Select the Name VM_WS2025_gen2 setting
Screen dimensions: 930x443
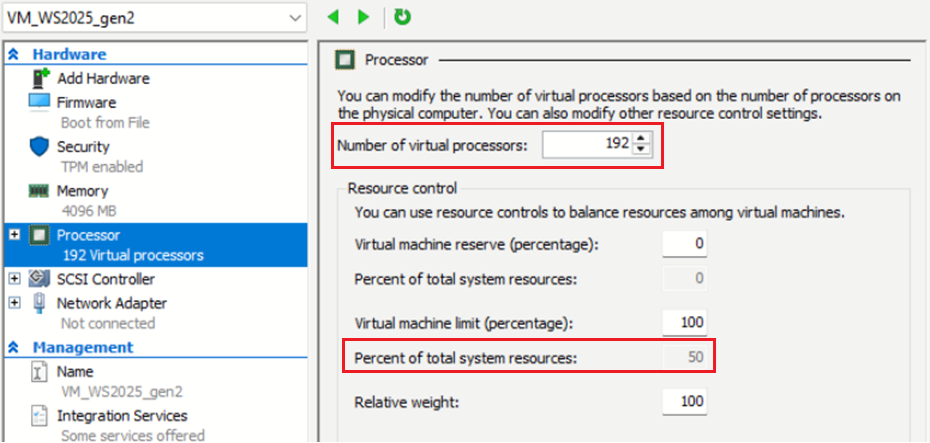pos(75,371)
